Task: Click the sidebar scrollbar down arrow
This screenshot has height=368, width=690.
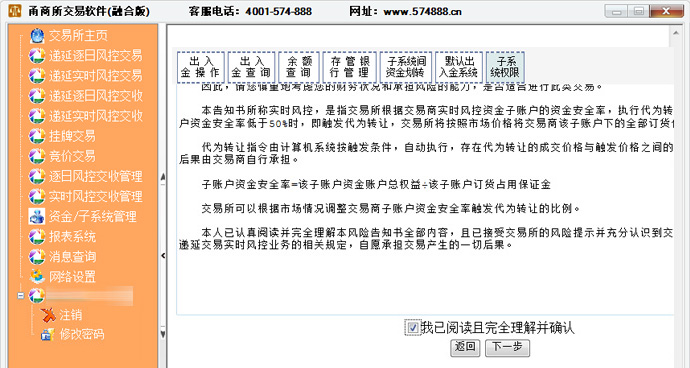Action: pyautogui.click(x=163, y=334)
